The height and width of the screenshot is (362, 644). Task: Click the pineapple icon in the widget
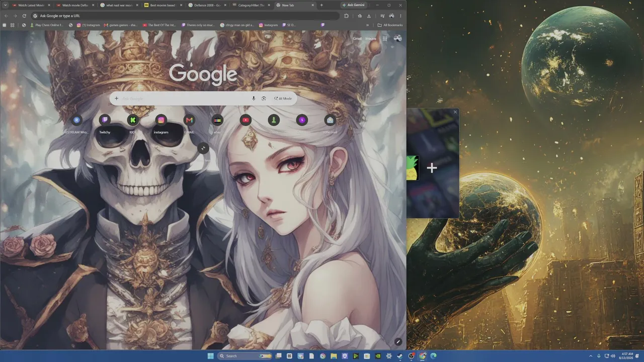[x=413, y=168]
